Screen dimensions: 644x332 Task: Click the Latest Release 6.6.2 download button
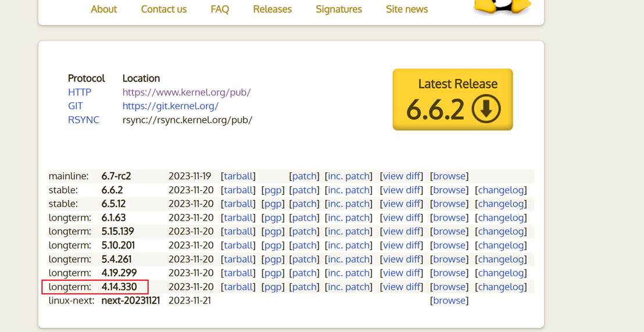pyautogui.click(x=453, y=99)
